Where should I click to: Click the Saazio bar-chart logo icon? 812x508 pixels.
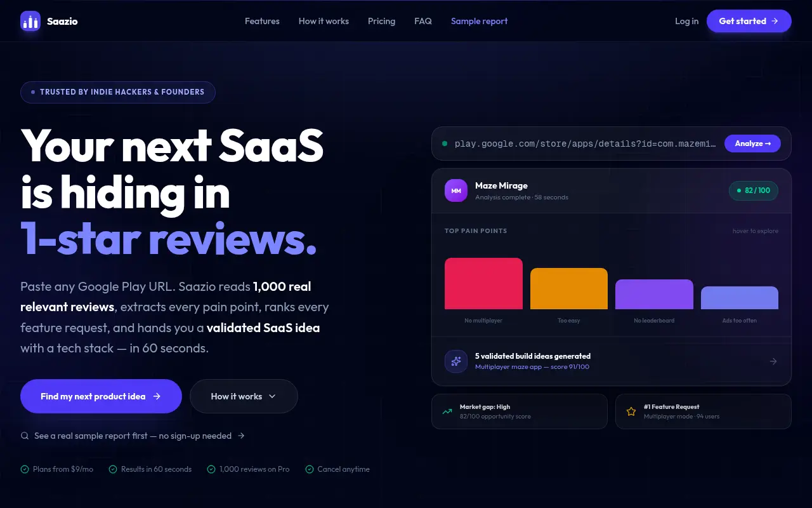click(x=30, y=21)
